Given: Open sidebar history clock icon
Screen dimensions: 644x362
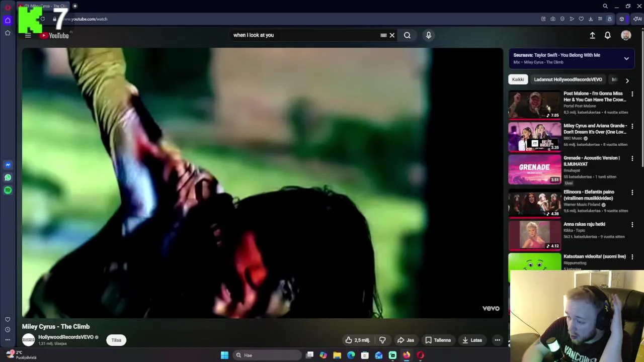Looking at the screenshot, I should (8, 330).
